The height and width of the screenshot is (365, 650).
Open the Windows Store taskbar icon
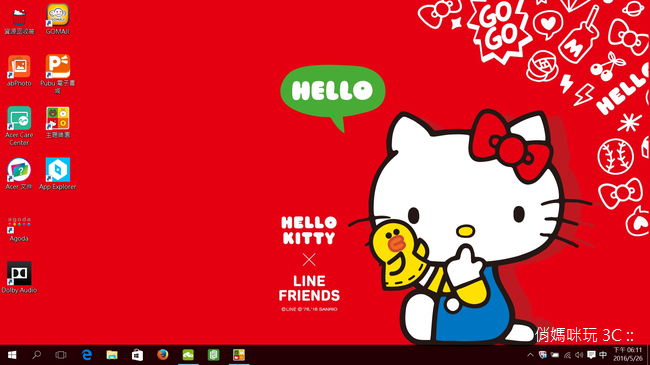click(x=137, y=355)
